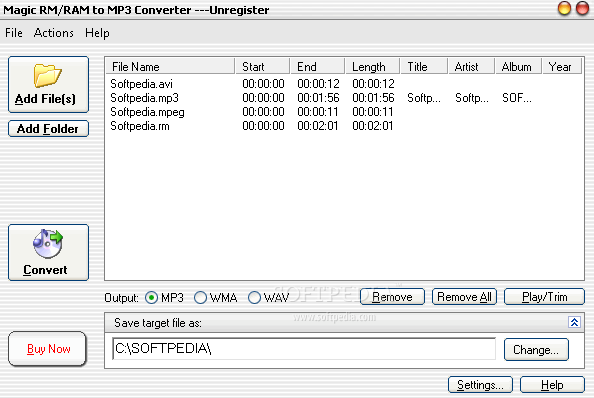The width and height of the screenshot is (594, 398).
Task: Click the Year column header
Action: (562, 66)
